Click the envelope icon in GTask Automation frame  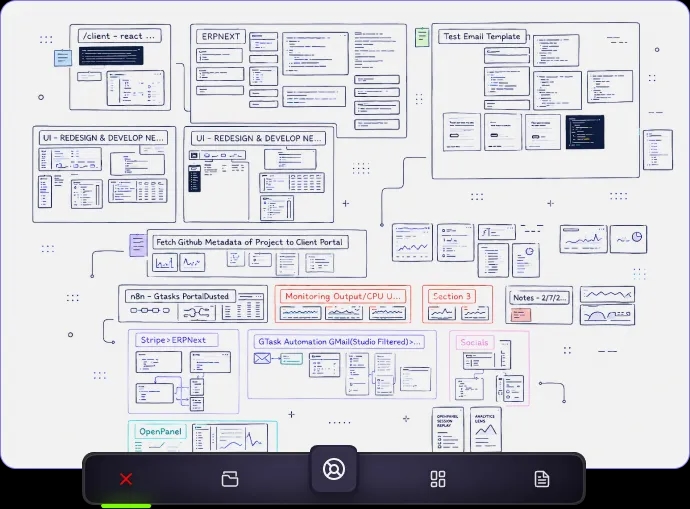click(x=262, y=359)
